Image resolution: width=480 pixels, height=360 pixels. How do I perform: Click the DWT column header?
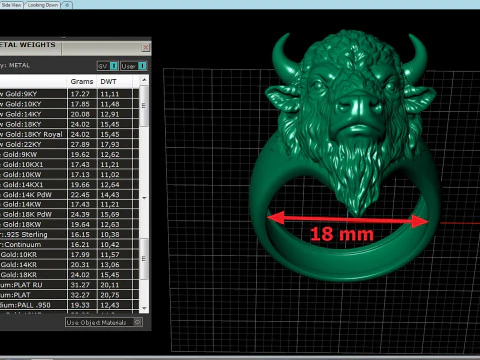pyautogui.click(x=108, y=81)
